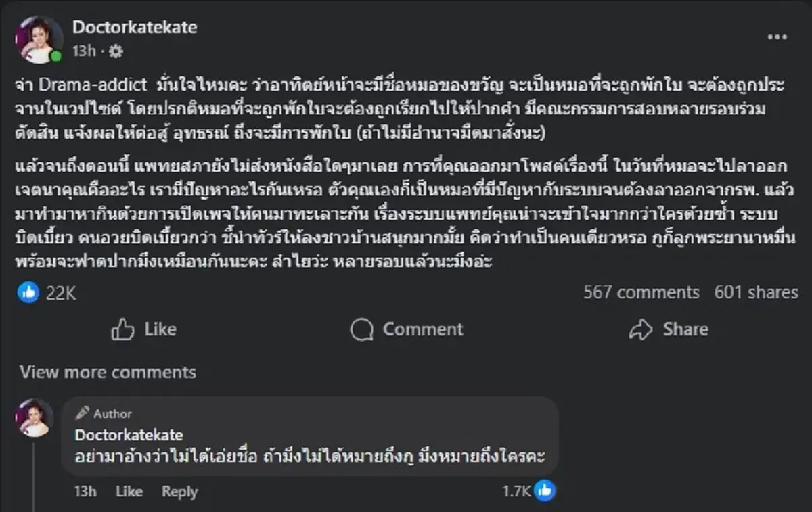Viewport: 812px width, 512px height.
Task: Like the comment by Doctorkatekate
Action: pyautogui.click(x=129, y=492)
